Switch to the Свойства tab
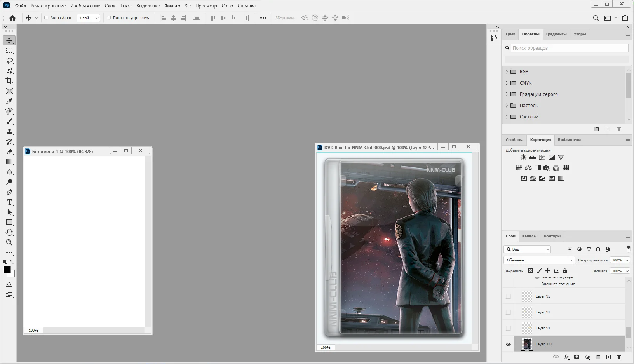Screen dimensions: 634x364 [x=514, y=140]
